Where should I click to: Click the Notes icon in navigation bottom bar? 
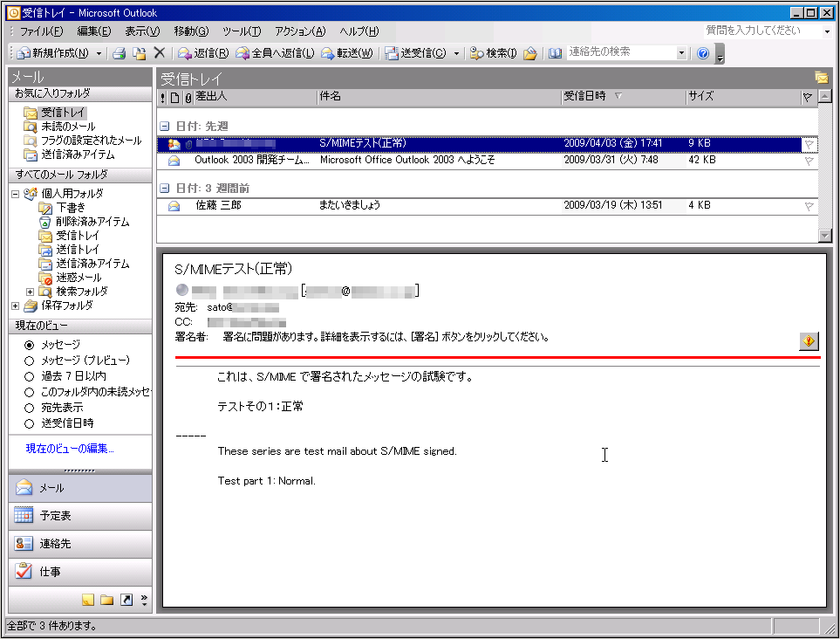click(x=88, y=600)
